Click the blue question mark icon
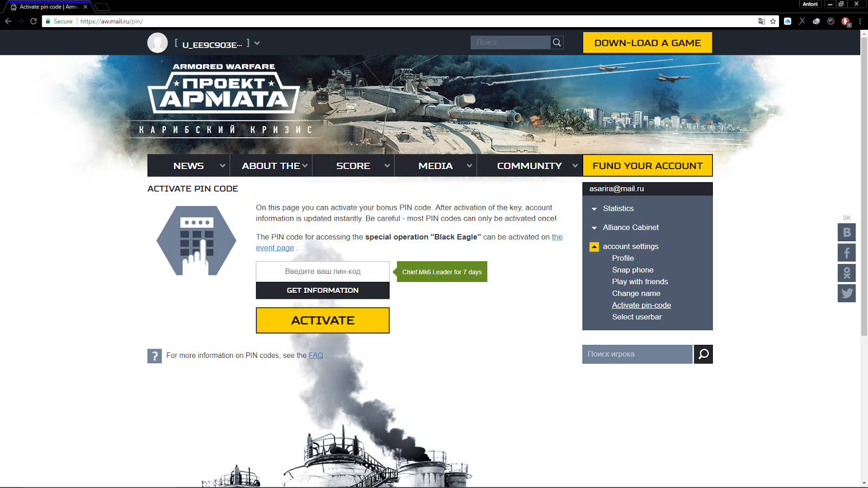868x488 pixels. coord(155,356)
